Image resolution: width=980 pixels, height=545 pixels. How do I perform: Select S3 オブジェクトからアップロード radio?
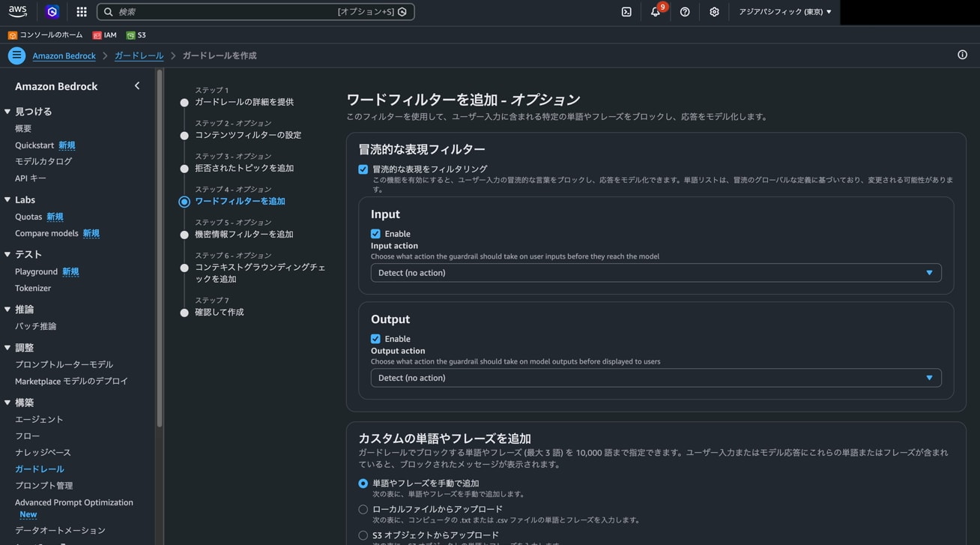click(363, 535)
